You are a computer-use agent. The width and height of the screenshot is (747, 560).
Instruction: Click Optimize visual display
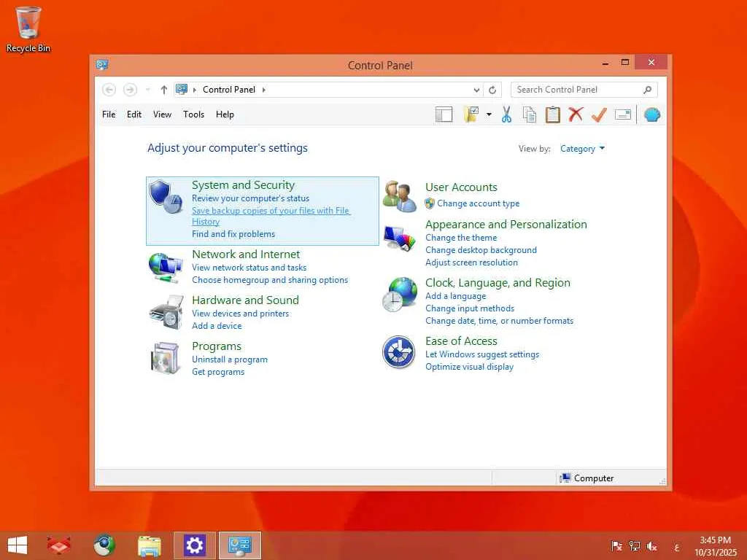point(469,367)
